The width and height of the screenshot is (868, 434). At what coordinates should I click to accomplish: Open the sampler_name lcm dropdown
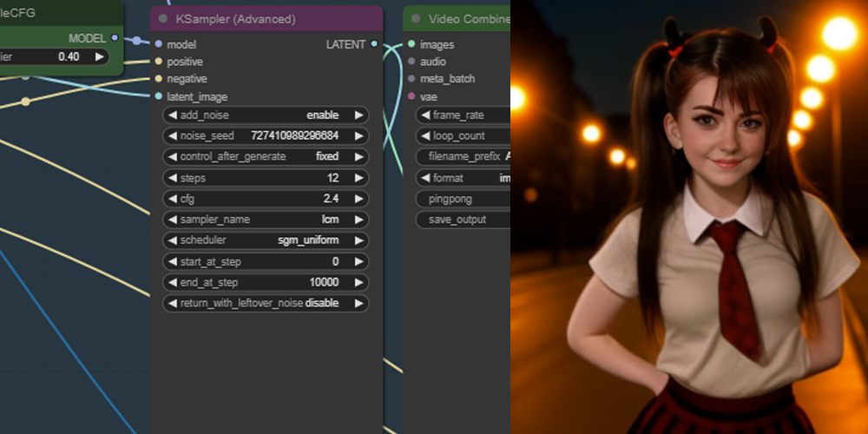266,220
